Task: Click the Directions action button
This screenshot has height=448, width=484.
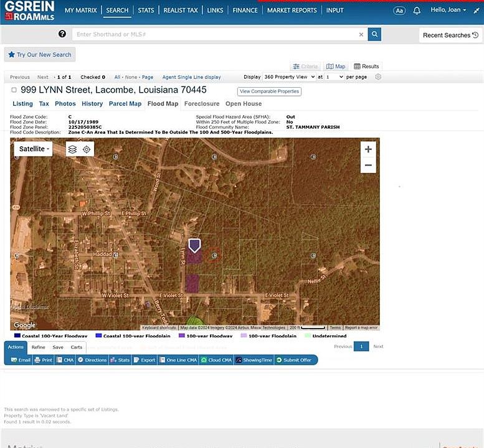Action: click(92, 360)
